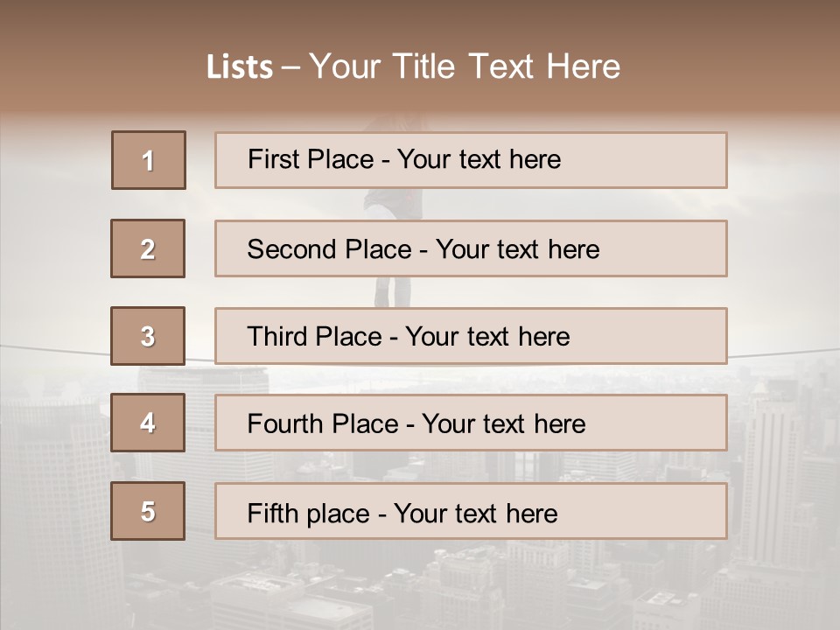Click the tightrope left of number 3 box
This screenshot has width=840, height=630.
coord(52,346)
